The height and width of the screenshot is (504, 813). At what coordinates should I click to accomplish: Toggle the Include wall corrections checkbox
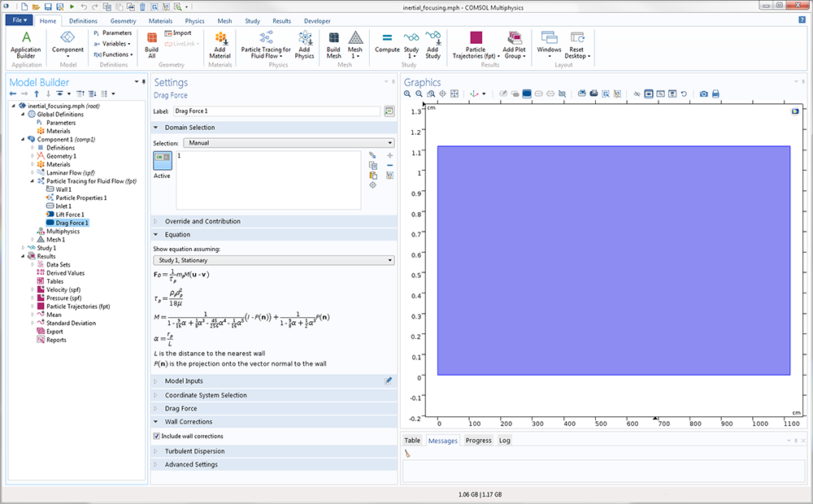157,437
